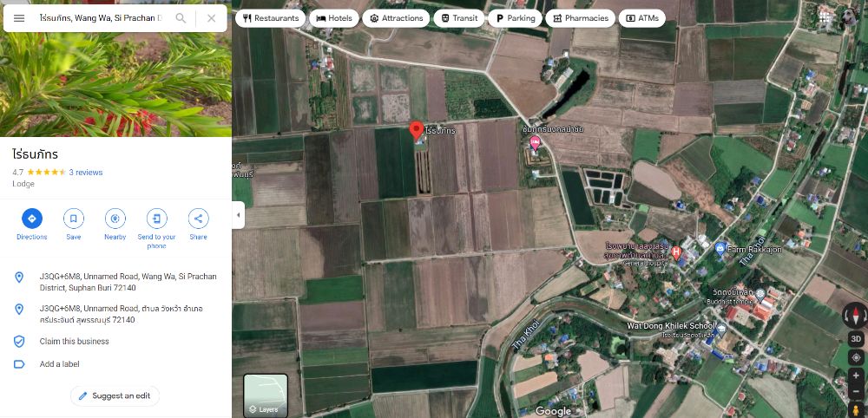The image size is (868, 418).
Task: Send location to your phone
Action: point(156,228)
